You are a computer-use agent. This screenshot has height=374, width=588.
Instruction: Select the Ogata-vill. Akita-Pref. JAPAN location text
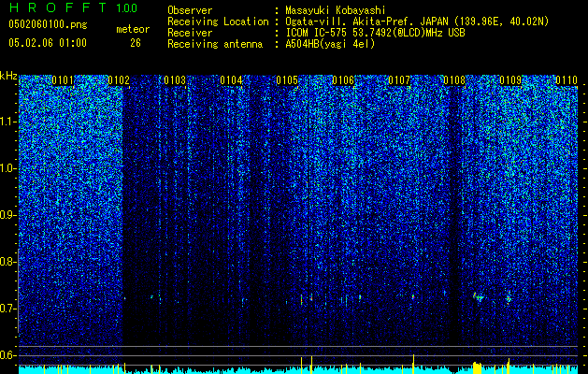point(417,22)
